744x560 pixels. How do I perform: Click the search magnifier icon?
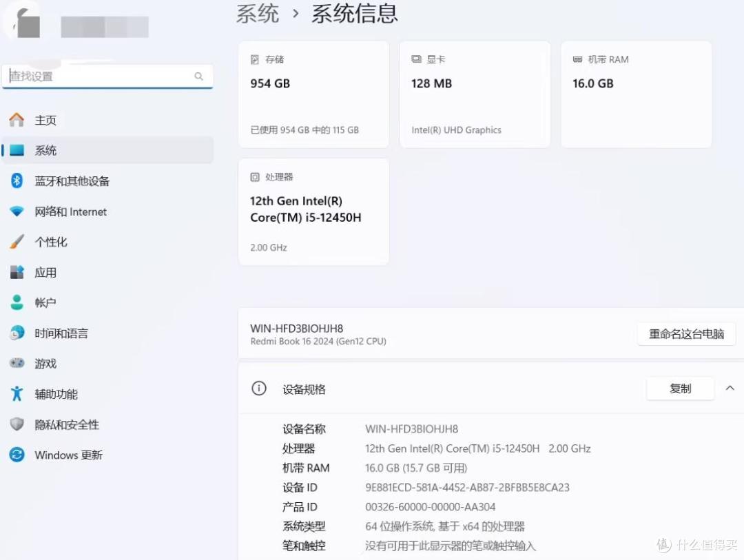coord(199,76)
